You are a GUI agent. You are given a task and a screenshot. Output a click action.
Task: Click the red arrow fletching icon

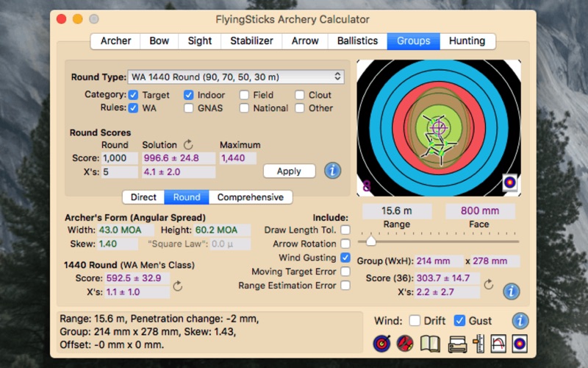click(x=405, y=344)
